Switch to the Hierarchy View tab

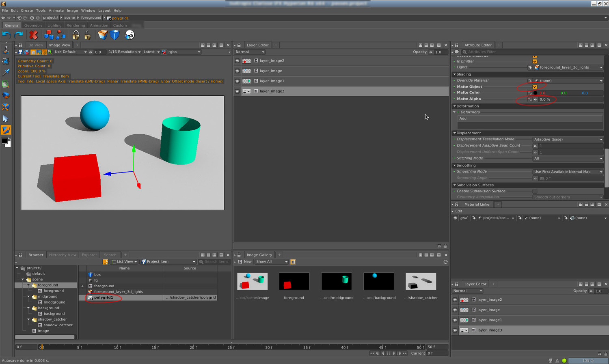tap(63, 255)
